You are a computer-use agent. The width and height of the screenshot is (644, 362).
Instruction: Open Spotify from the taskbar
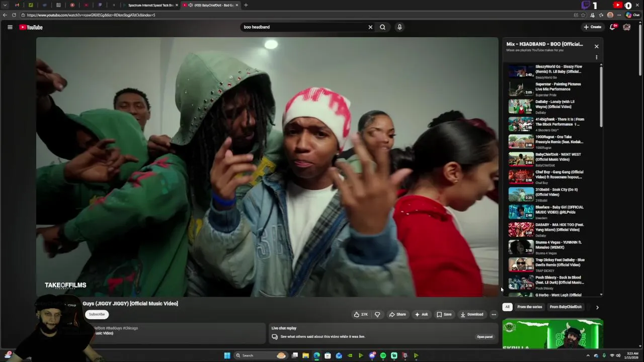383,355
